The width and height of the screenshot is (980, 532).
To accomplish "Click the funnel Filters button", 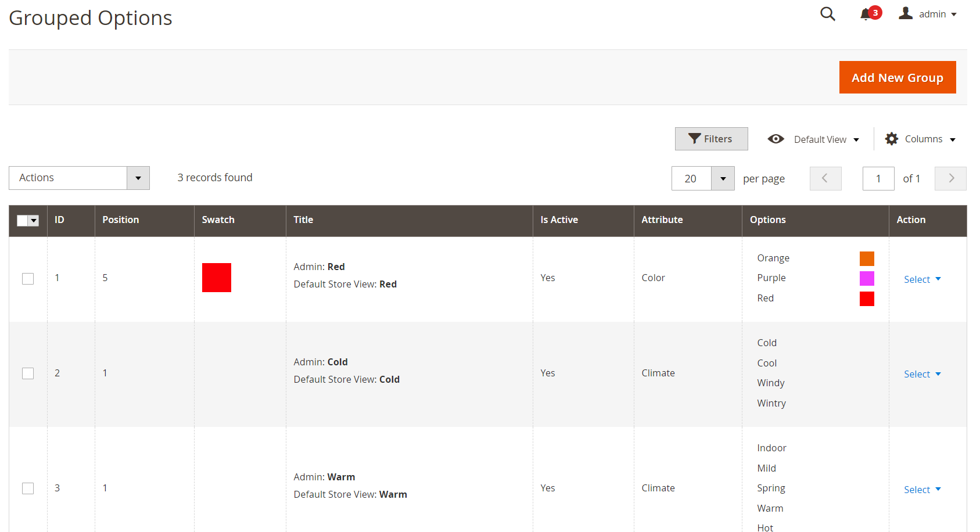I will (x=711, y=139).
